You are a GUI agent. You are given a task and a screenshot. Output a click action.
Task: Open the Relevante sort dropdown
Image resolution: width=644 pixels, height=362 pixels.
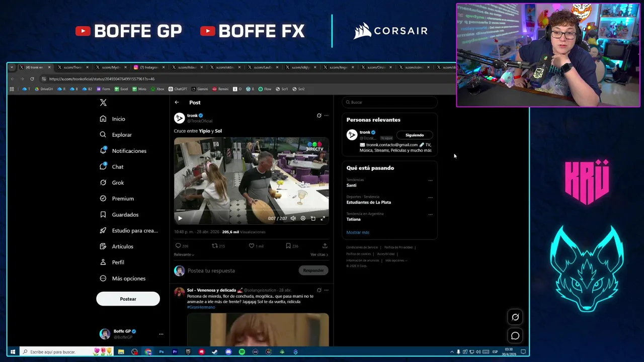pos(184,254)
